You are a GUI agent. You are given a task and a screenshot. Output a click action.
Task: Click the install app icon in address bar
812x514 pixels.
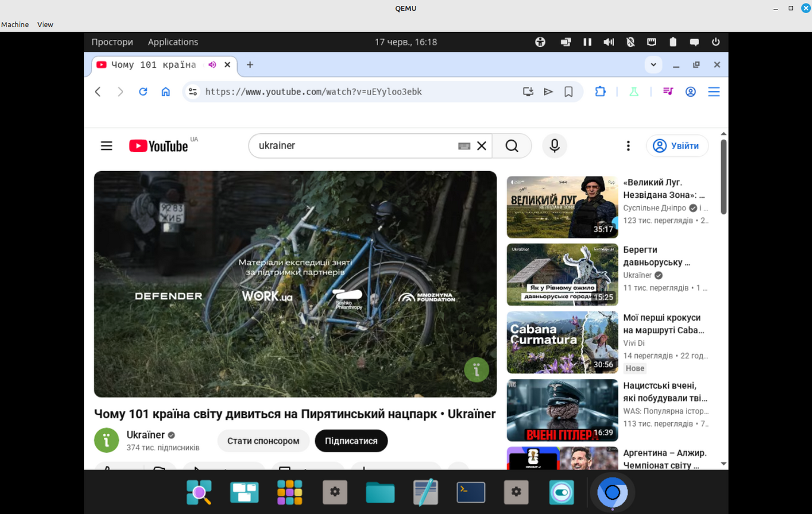(528, 92)
